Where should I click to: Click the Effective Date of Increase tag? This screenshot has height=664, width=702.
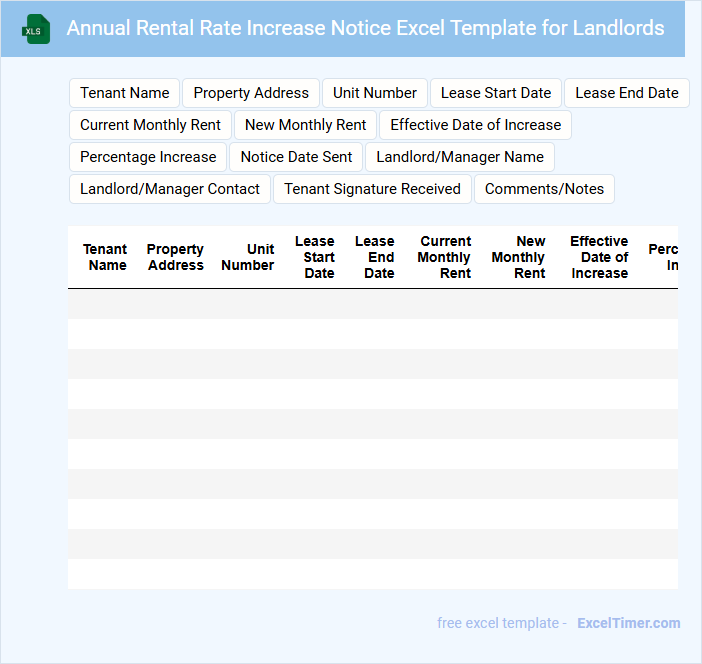(476, 125)
